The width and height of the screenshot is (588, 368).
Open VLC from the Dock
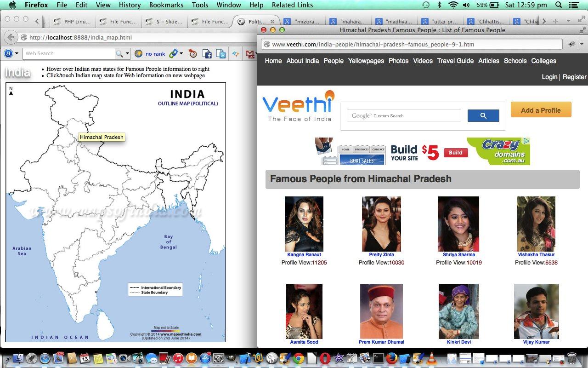(432, 358)
